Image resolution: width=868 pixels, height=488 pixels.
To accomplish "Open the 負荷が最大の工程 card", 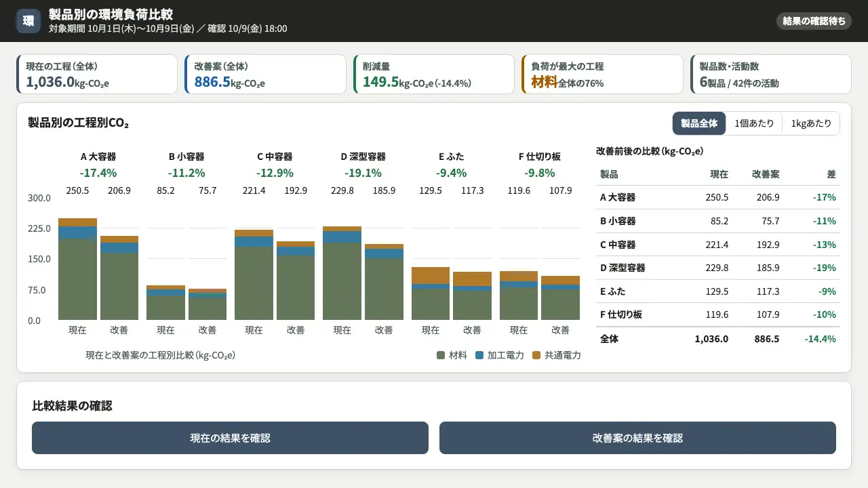I will pos(602,75).
